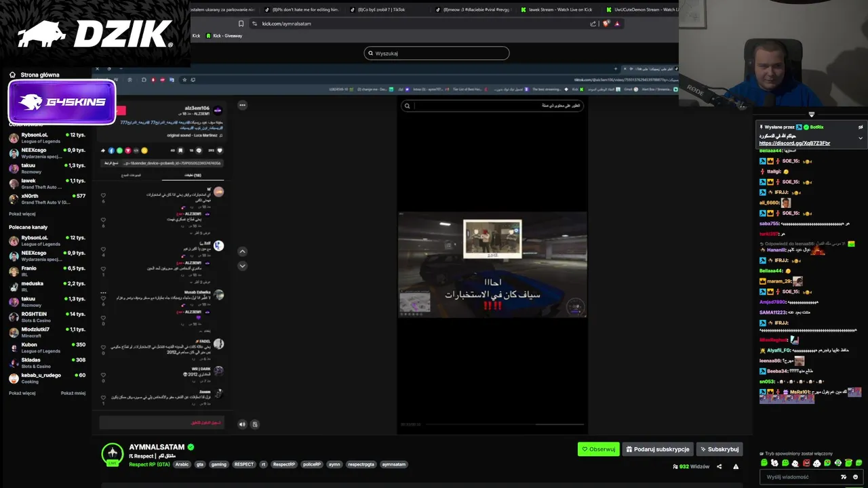The width and height of the screenshot is (868, 488).
Task: Open Respect RP (GTA) category link
Action: (149, 464)
